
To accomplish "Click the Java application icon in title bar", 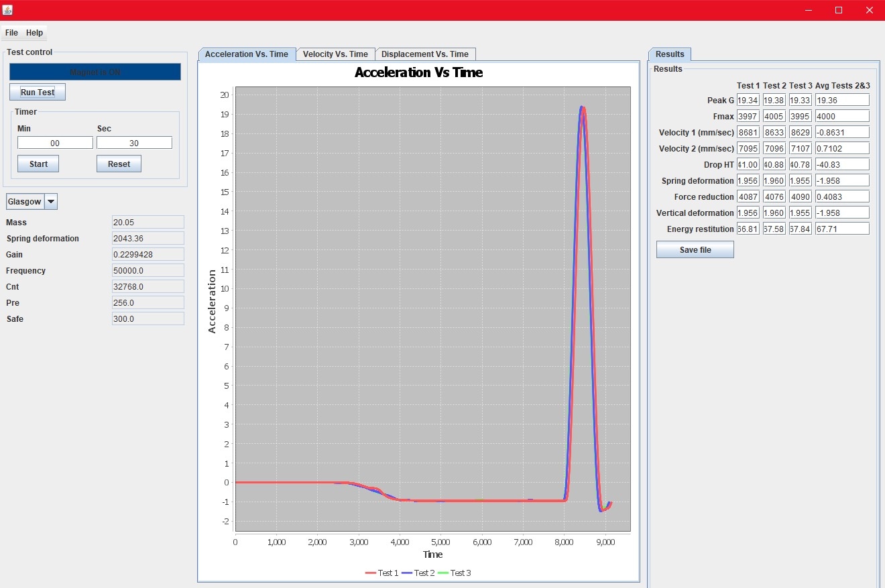I will [x=8, y=10].
